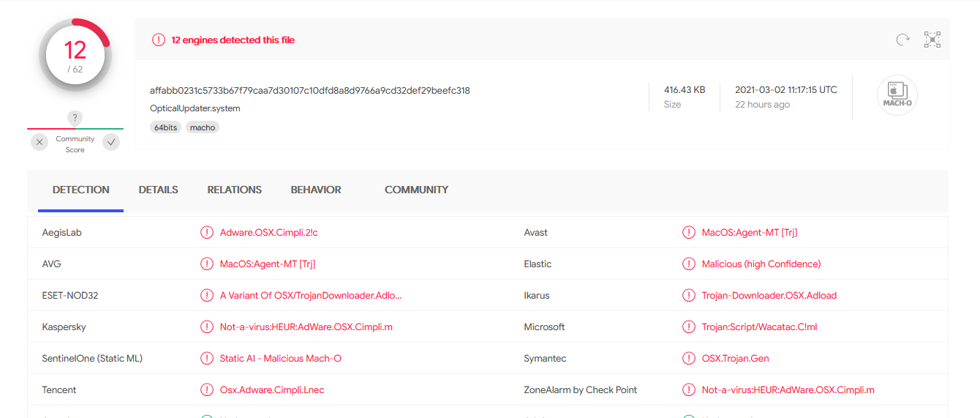Open the DETAILS tab

(159, 190)
